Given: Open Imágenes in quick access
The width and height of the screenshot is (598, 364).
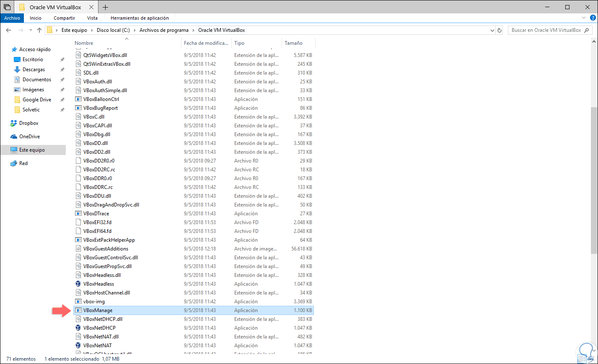Looking at the screenshot, I should click(x=33, y=90).
